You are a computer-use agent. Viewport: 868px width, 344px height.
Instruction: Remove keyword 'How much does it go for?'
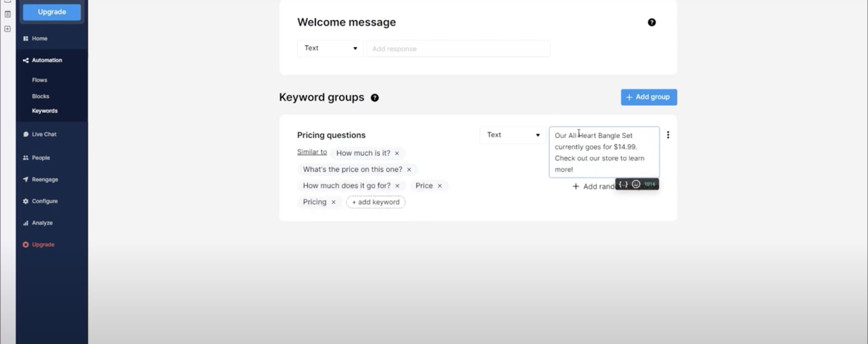397,186
